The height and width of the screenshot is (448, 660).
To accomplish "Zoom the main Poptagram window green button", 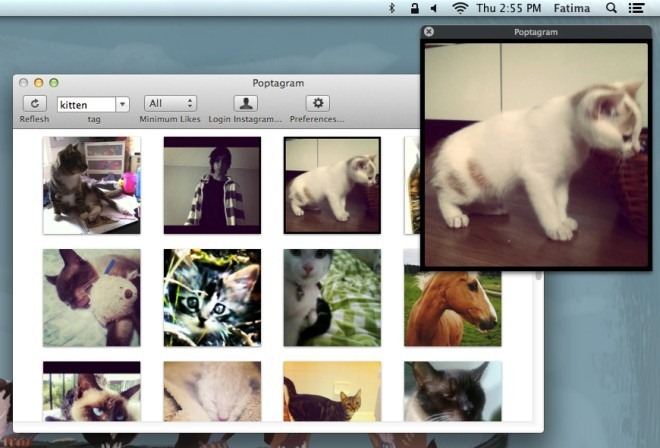I will pos(54,83).
